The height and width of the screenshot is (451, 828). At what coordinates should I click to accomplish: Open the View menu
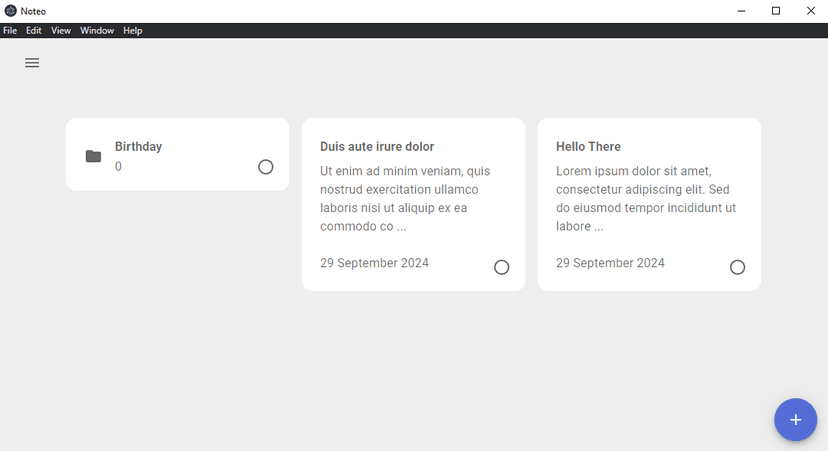(x=61, y=31)
